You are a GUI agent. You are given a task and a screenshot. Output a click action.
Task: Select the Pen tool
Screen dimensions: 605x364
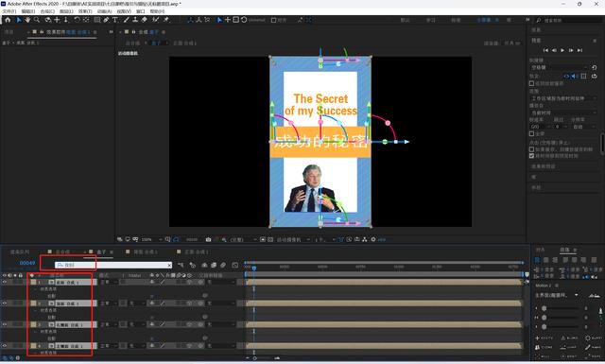point(106,20)
